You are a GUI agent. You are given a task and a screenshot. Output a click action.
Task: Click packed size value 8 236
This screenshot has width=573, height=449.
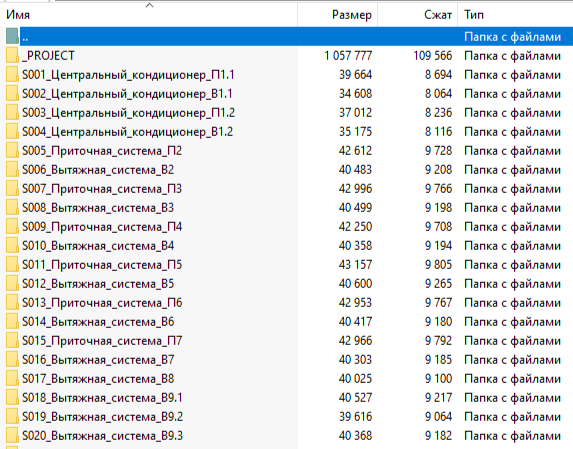(x=439, y=113)
